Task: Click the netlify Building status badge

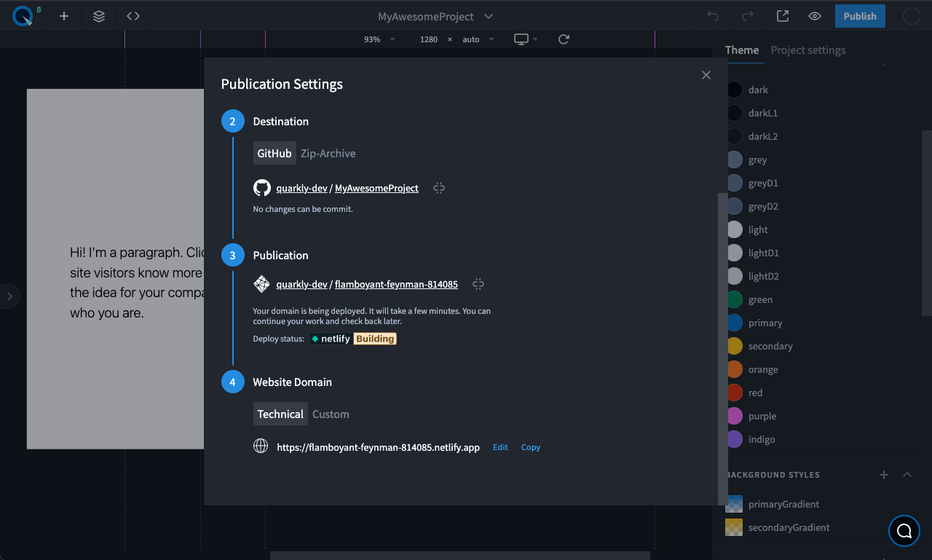Action: pyautogui.click(x=353, y=339)
